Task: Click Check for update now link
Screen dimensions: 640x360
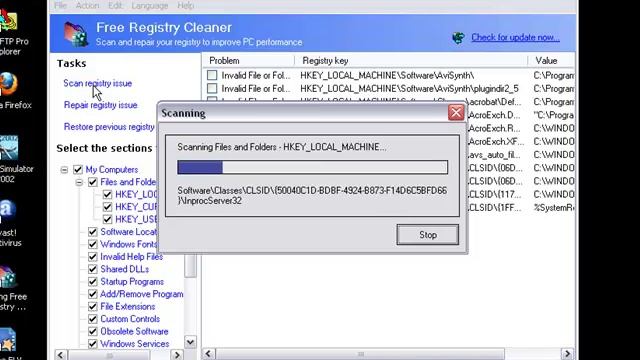Action: pyautogui.click(x=515, y=37)
